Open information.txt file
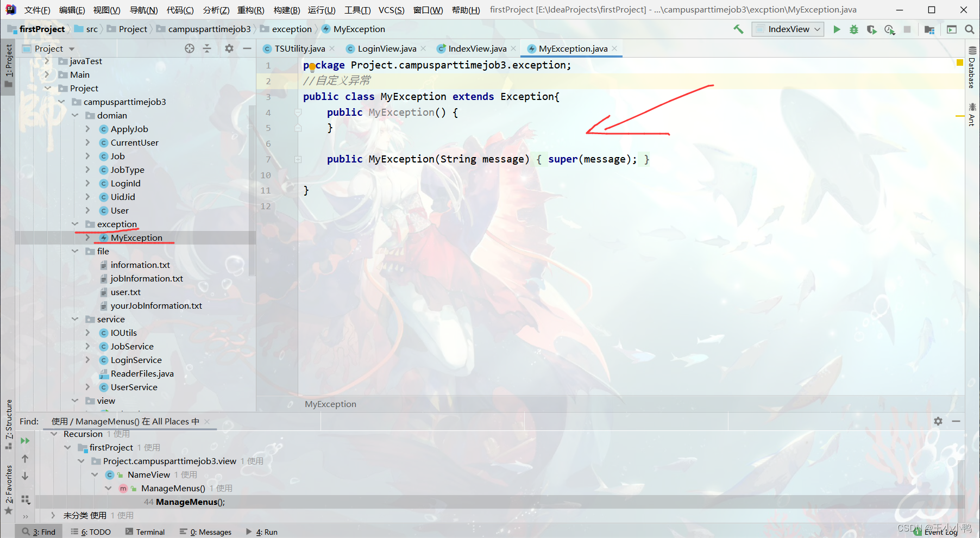The height and width of the screenshot is (538, 980). 140,265
